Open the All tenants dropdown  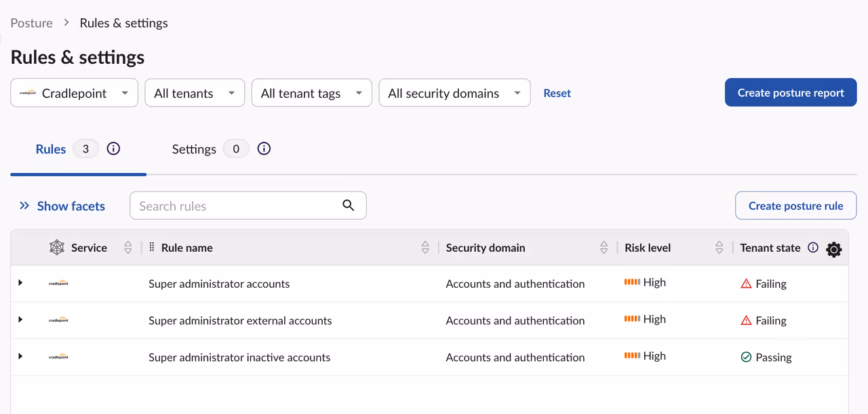click(x=195, y=93)
